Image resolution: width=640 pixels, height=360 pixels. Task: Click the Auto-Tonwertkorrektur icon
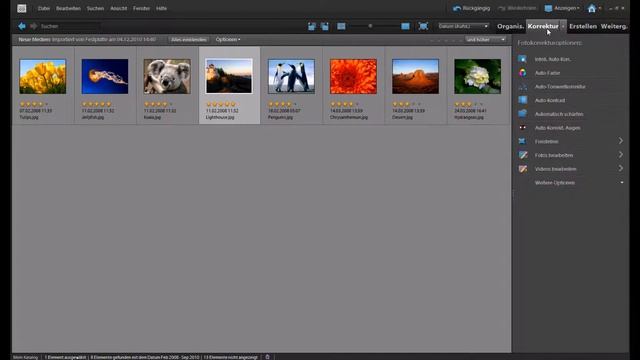(x=522, y=87)
